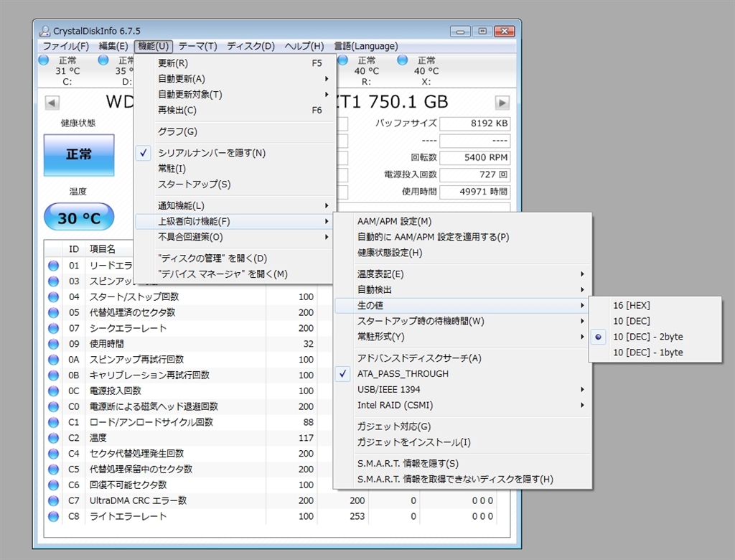This screenshot has height=560, width=735.
Task: Select 10 [DEC] raw value format
Action: tap(655, 321)
